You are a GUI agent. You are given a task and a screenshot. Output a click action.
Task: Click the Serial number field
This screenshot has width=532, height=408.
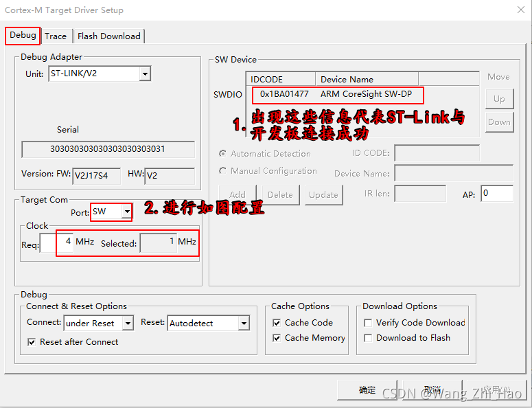coord(108,149)
